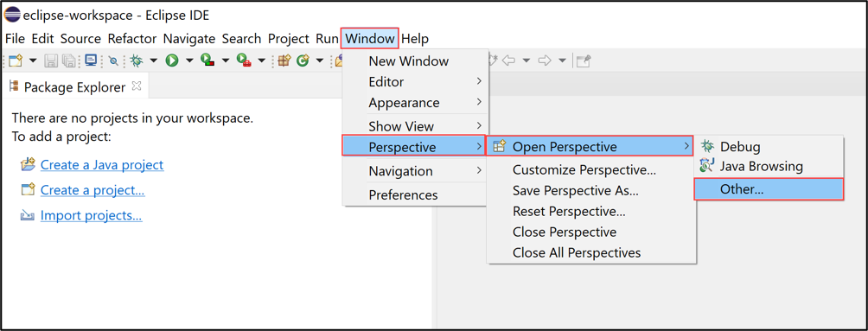Viewport: 868px width, 331px height.
Task: Open the Navigate menu
Action: point(189,39)
